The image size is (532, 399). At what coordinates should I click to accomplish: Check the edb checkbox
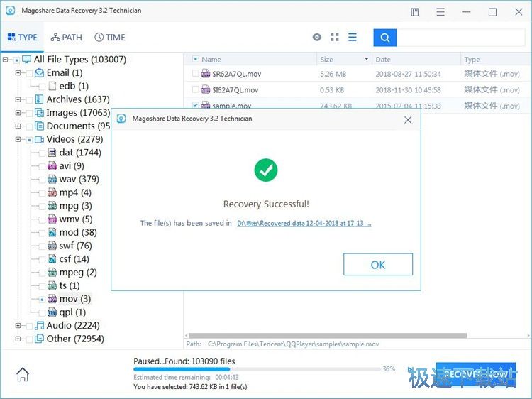42,87
